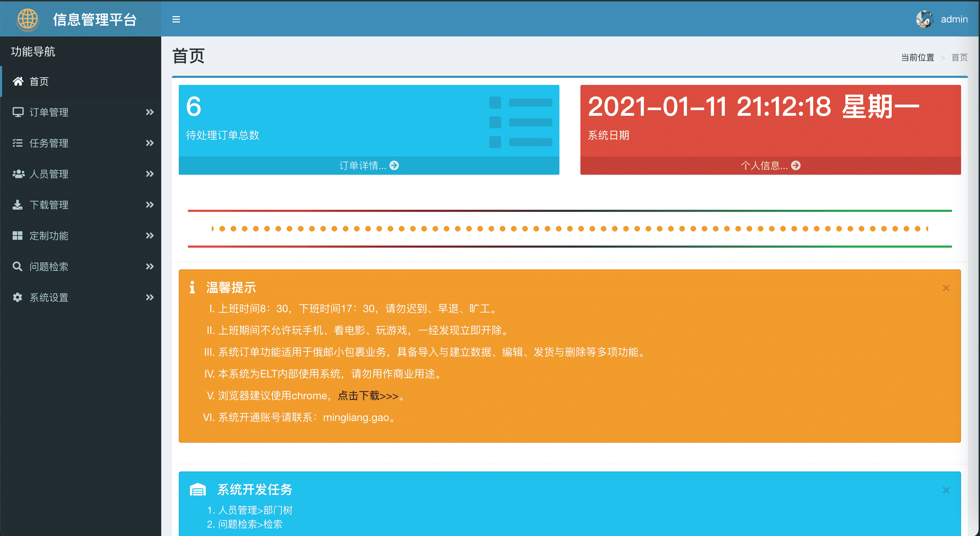Click the globe logo icon

[27, 19]
